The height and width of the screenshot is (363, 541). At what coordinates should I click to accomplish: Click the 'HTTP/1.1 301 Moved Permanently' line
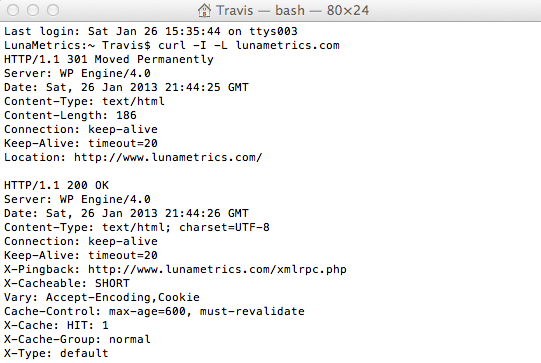(109, 59)
